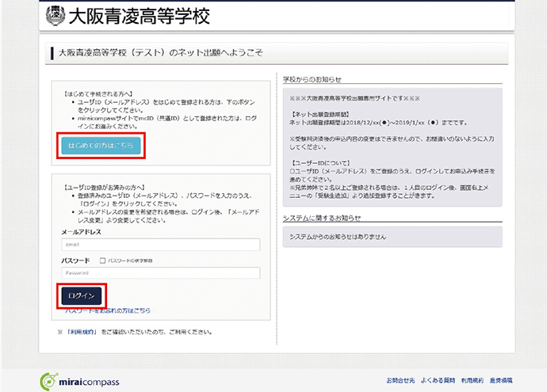This screenshot has width=547, height=392.
Task: Click the パスワード field label
Action: (x=75, y=261)
